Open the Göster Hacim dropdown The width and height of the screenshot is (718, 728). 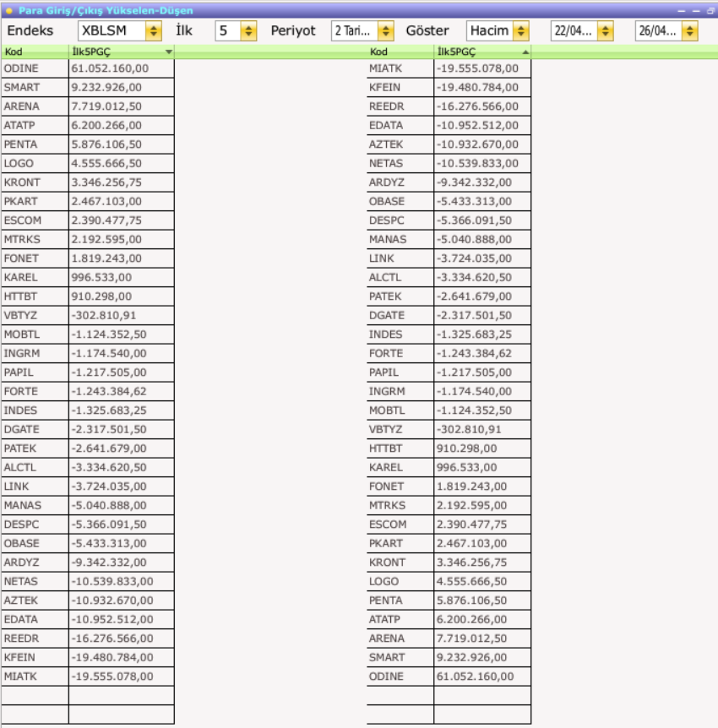pos(498,30)
